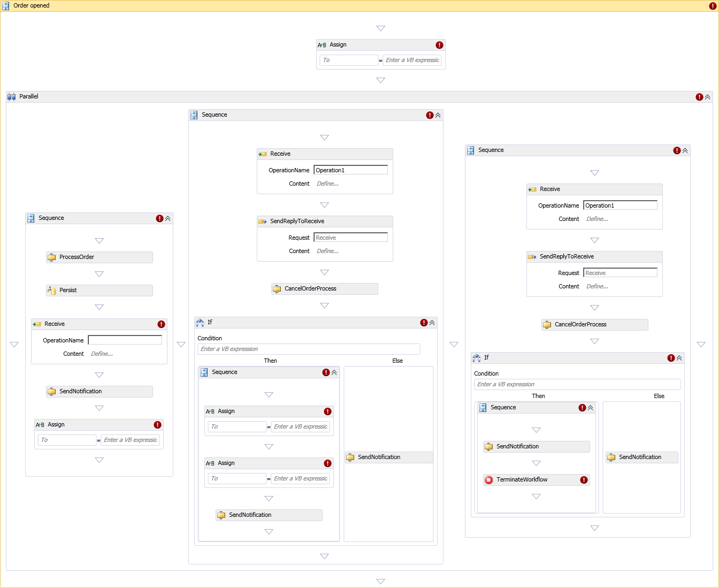Click Content Define link in center Receive
Screen dimensions: 719x588
(x=327, y=184)
